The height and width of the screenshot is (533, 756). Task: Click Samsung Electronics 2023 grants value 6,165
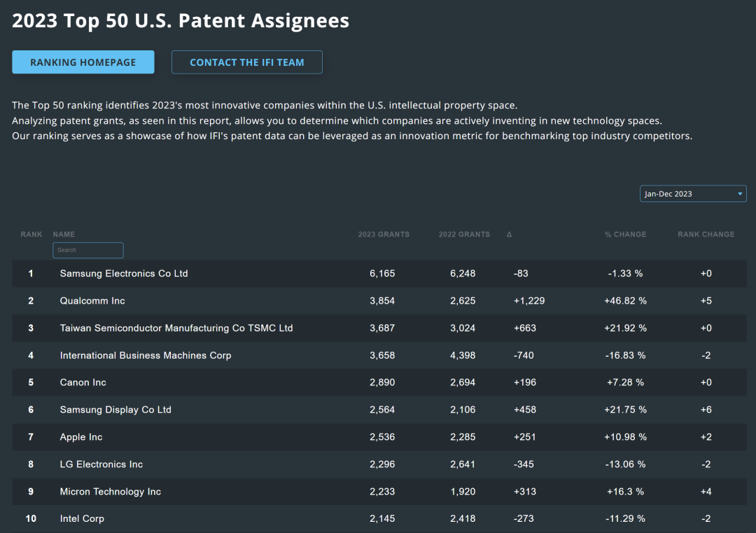[x=382, y=273]
